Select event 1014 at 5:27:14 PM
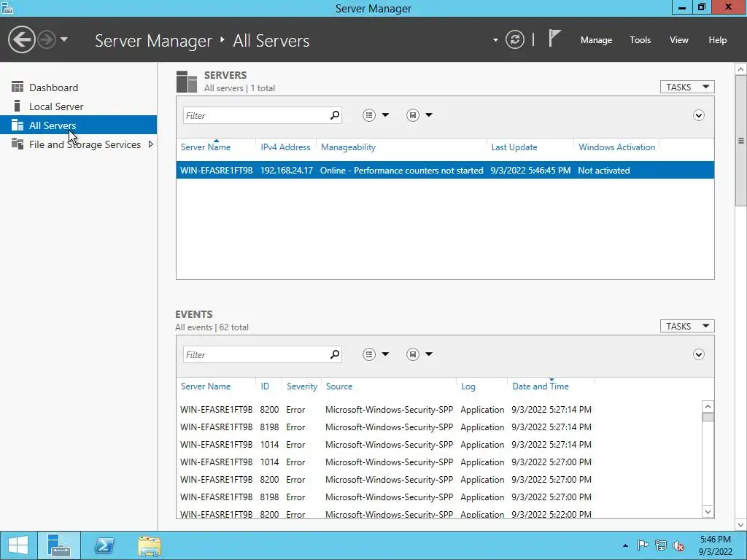The height and width of the screenshot is (560, 747). [x=438, y=445]
